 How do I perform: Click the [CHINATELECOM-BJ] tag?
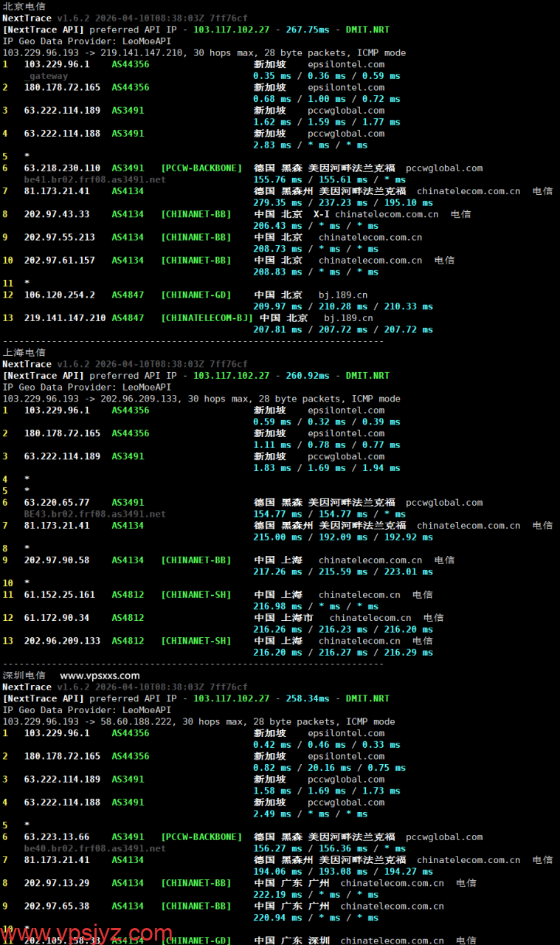coord(207,318)
